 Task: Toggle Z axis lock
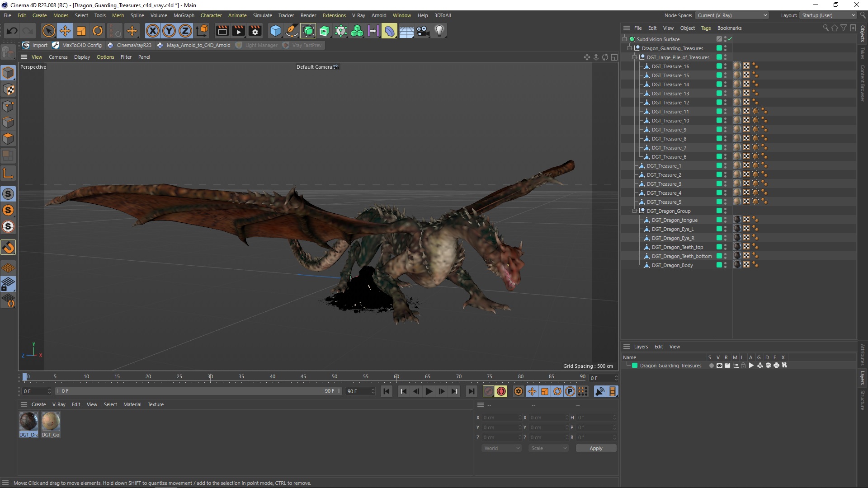185,31
